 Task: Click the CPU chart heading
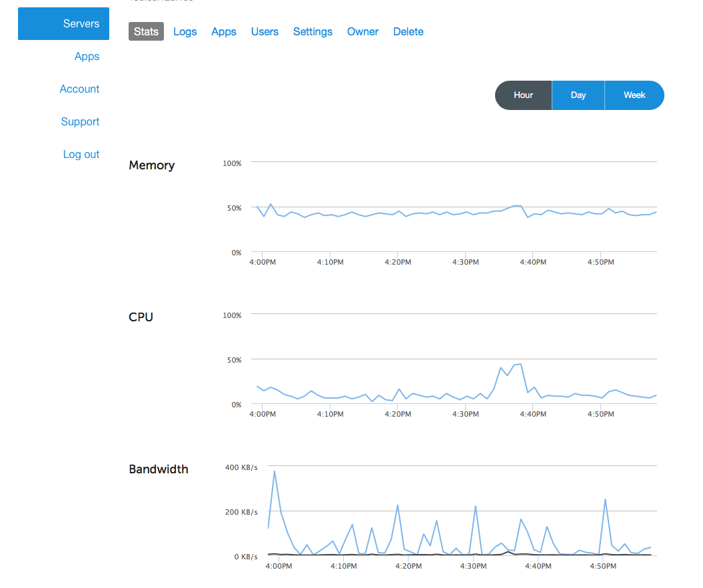pyautogui.click(x=141, y=317)
